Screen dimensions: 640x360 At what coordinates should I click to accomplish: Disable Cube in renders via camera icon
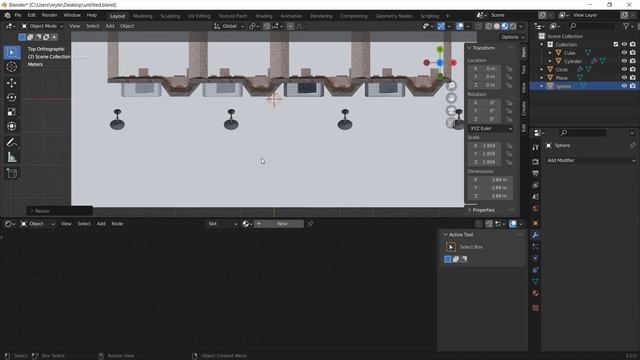point(633,53)
